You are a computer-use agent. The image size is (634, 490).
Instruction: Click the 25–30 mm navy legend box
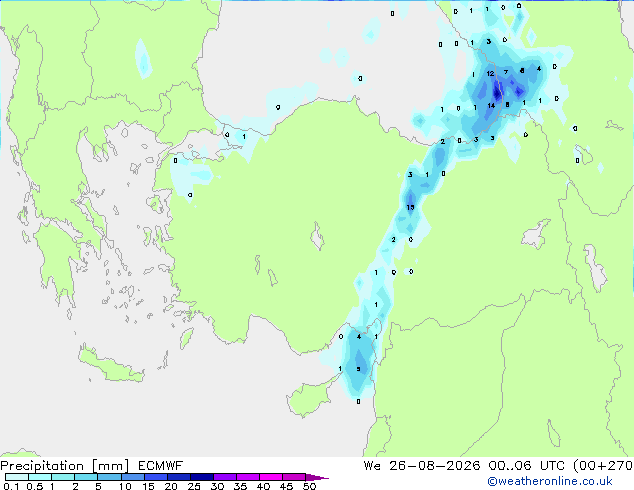point(201,477)
